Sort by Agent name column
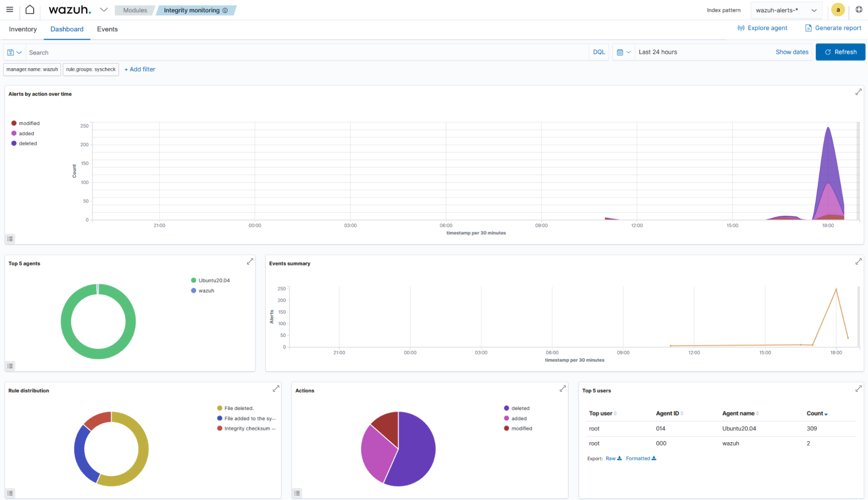868x500 pixels. [x=741, y=414]
